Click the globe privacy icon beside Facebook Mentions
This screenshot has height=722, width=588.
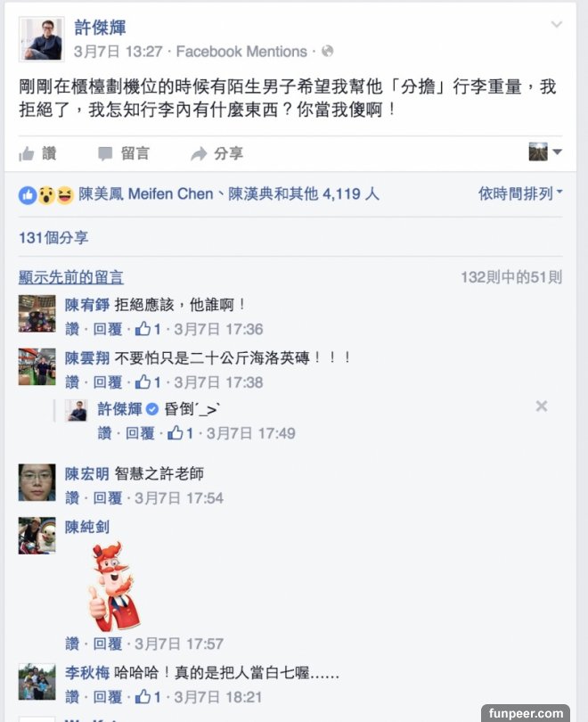[328, 51]
